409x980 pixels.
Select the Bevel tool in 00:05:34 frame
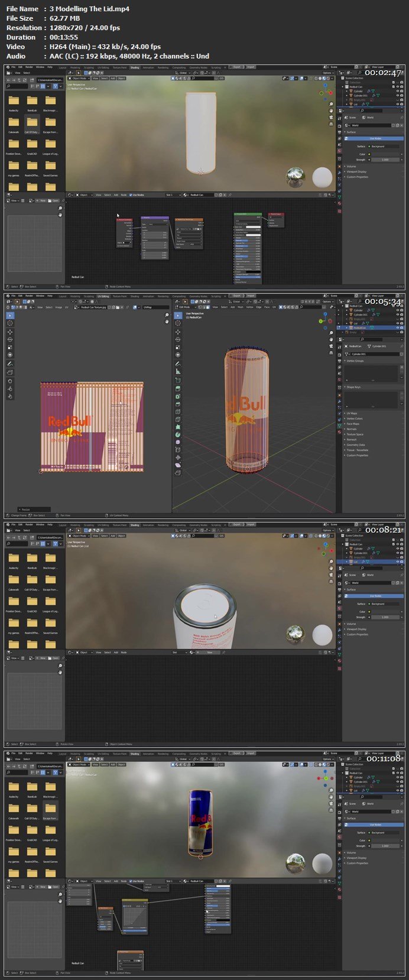[178, 404]
